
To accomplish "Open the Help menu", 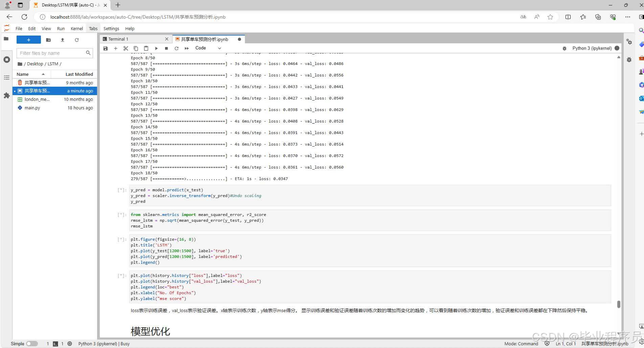I will [130, 28].
